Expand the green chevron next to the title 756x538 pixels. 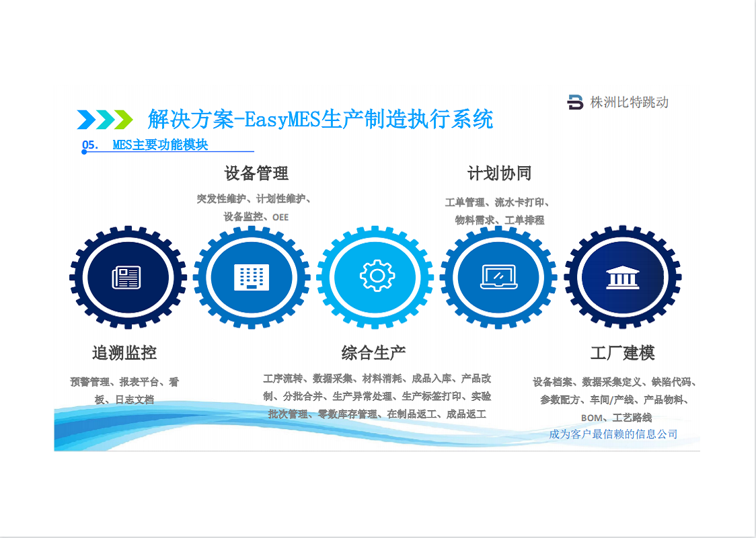[122, 120]
